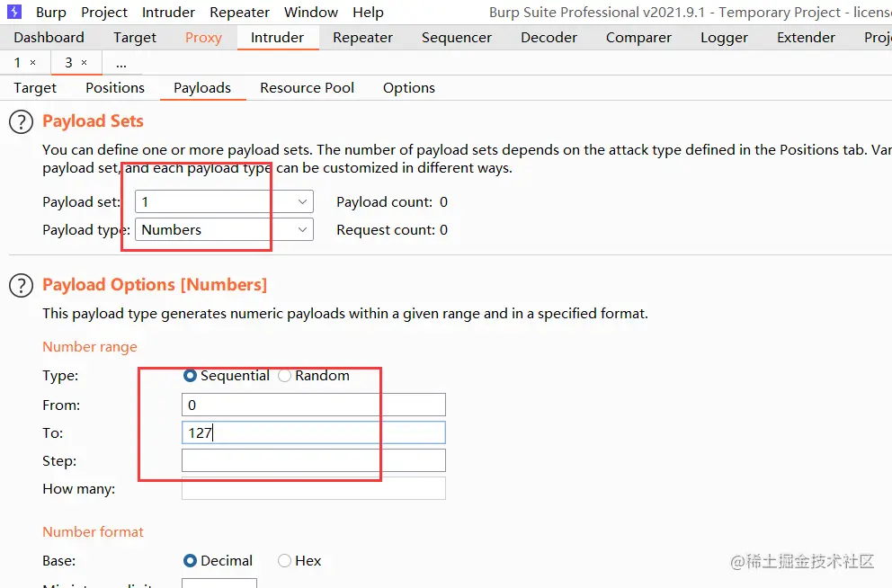The width and height of the screenshot is (892, 588).
Task: Open the Project menu
Action: [x=104, y=12]
